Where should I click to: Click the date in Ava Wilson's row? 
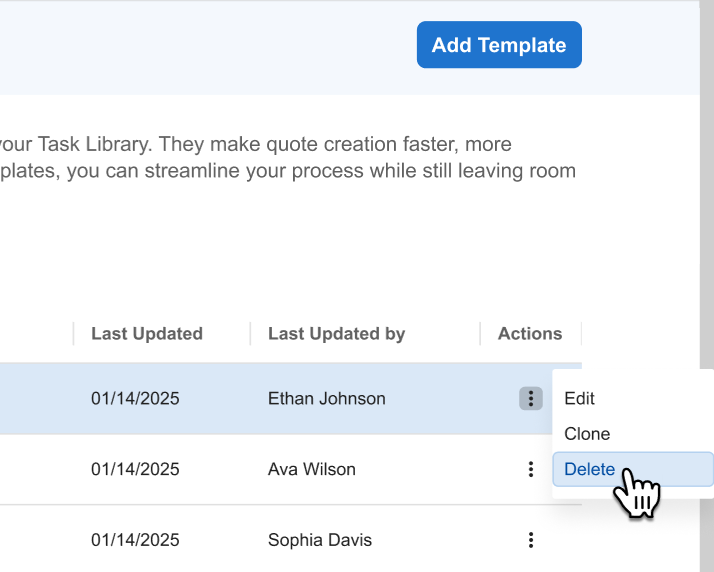click(x=135, y=469)
